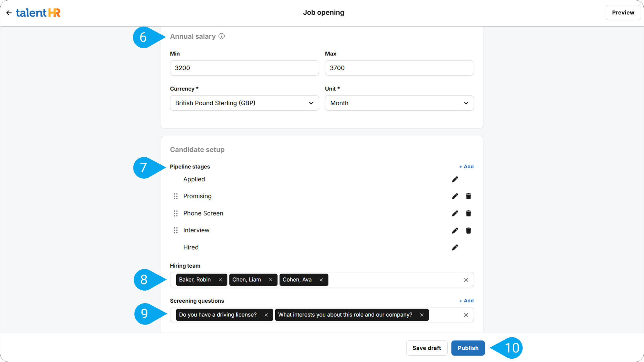Click the Min salary input field

(244, 68)
